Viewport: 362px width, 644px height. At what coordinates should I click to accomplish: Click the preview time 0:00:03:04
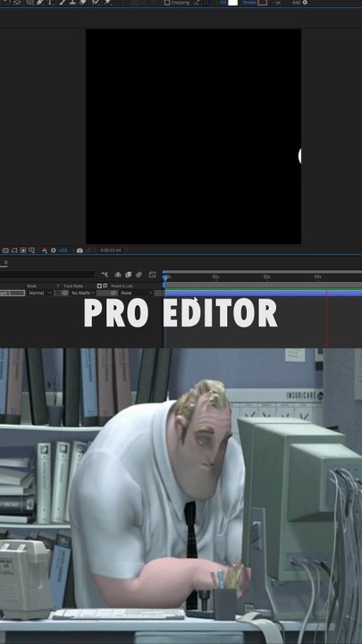click(x=111, y=250)
